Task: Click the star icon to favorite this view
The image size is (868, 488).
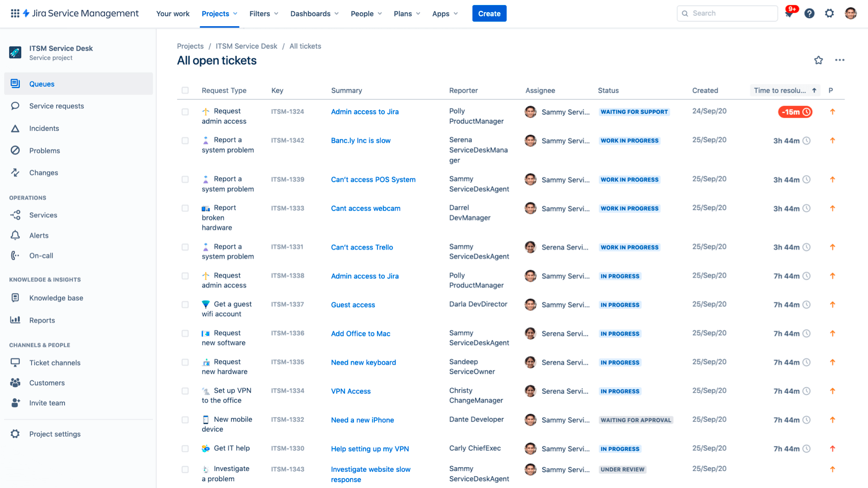Action: 819,59
